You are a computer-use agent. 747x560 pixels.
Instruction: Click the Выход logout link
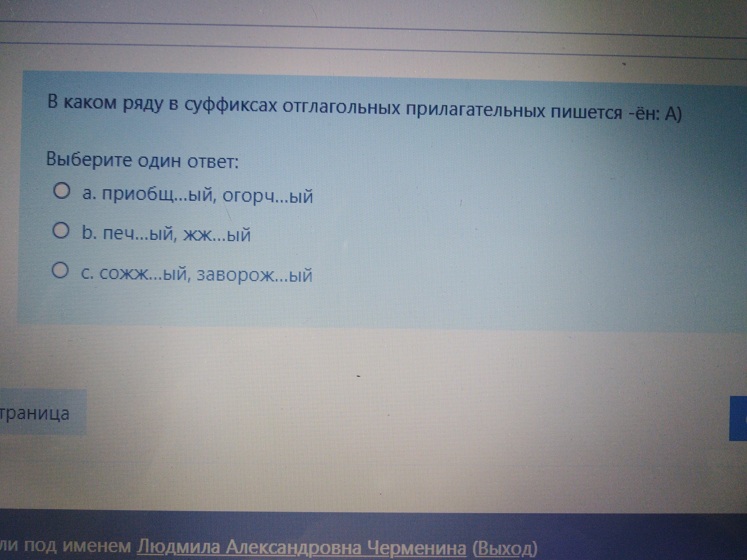click(x=505, y=549)
